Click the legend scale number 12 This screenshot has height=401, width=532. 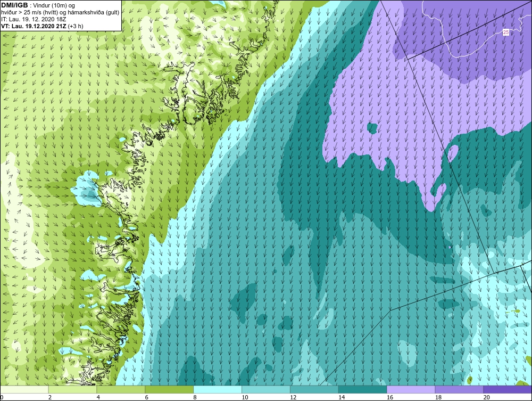pos(293,397)
